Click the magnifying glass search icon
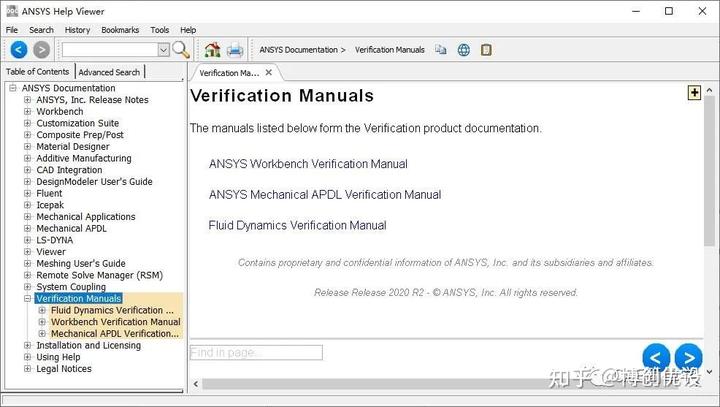 coord(181,50)
